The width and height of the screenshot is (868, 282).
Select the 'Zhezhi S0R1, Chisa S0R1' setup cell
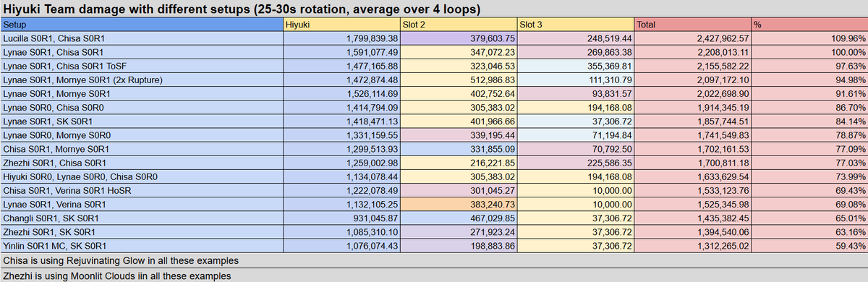click(142, 163)
